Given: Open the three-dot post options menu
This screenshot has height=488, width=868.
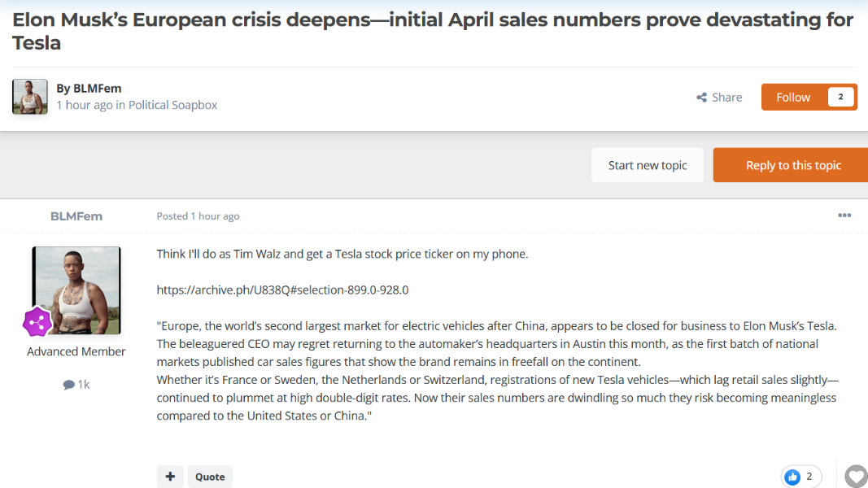Looking at the screenshot, I should pos(844,216).
